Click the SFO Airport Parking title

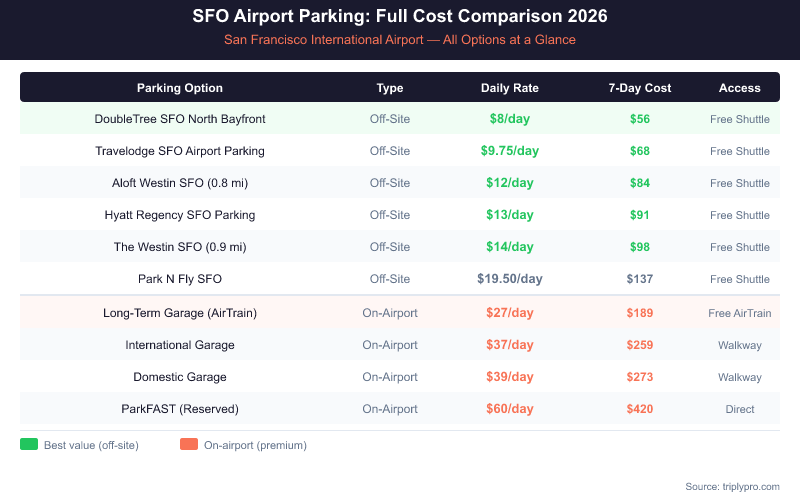point(400,17)
